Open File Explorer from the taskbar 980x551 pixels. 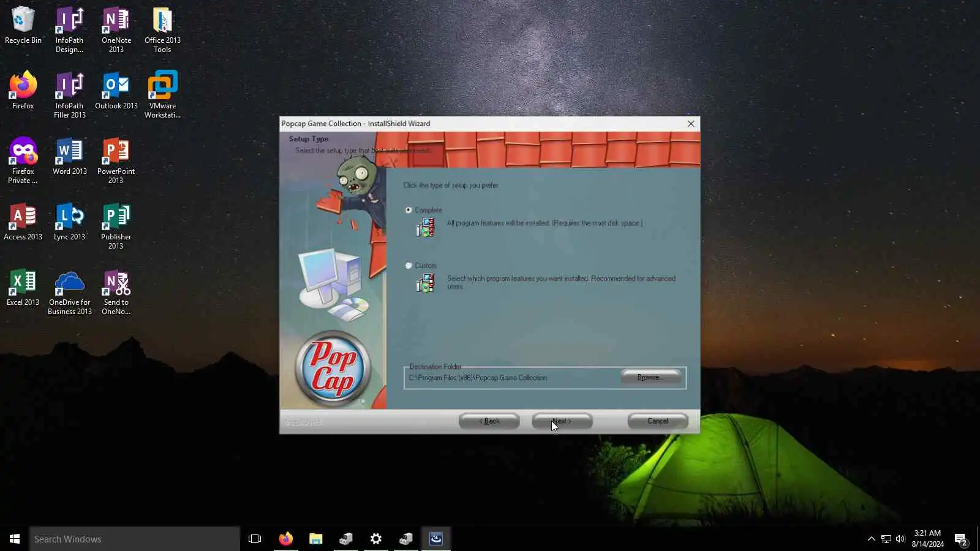click(315, 539)
